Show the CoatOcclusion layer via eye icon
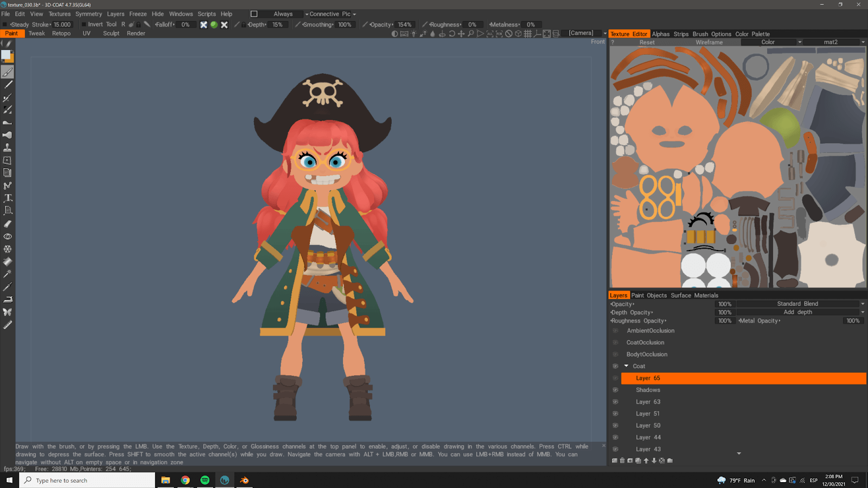This screenshot has height=488, width=868. pos(615,343)
